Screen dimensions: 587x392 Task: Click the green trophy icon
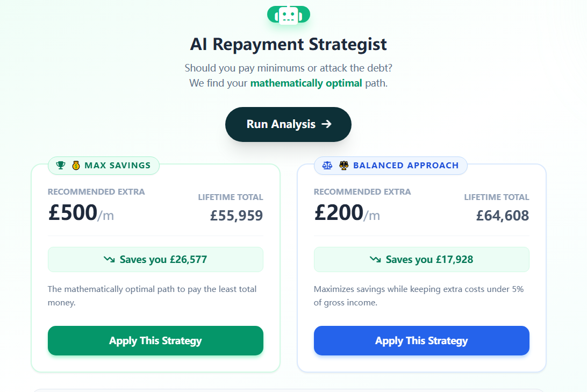tap(61, 166)
